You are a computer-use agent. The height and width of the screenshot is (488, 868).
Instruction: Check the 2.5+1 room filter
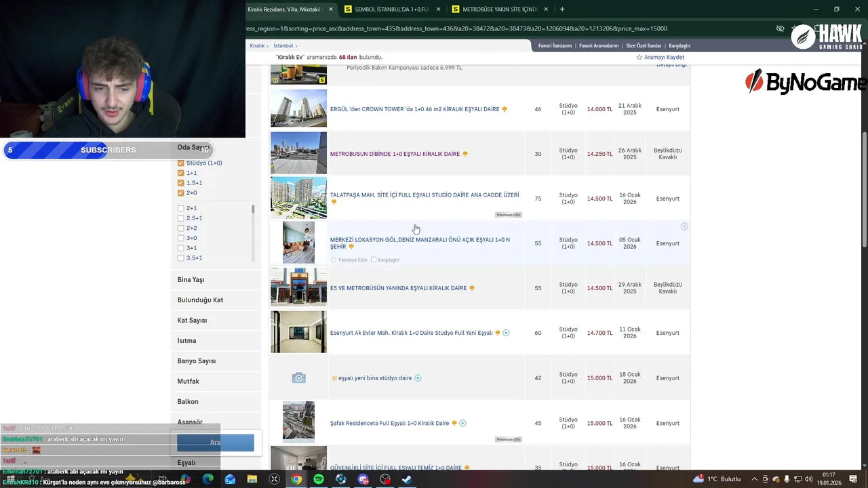(181, 218)
